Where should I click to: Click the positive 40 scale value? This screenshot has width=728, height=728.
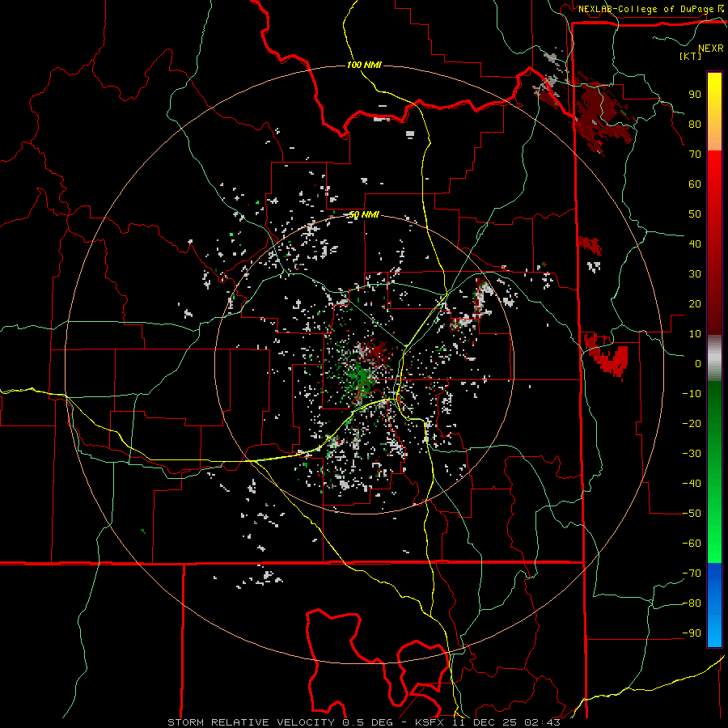pyautogui.click(x=695, y=244)
